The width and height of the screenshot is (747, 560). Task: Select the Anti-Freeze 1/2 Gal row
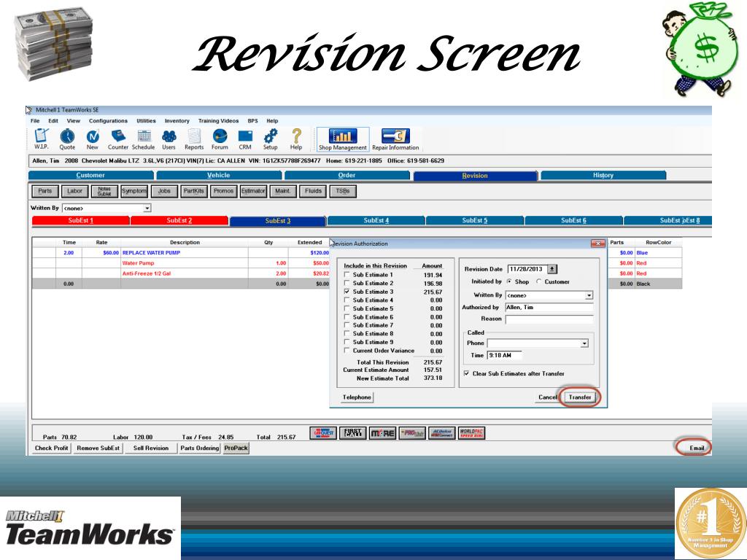(182, 273)
